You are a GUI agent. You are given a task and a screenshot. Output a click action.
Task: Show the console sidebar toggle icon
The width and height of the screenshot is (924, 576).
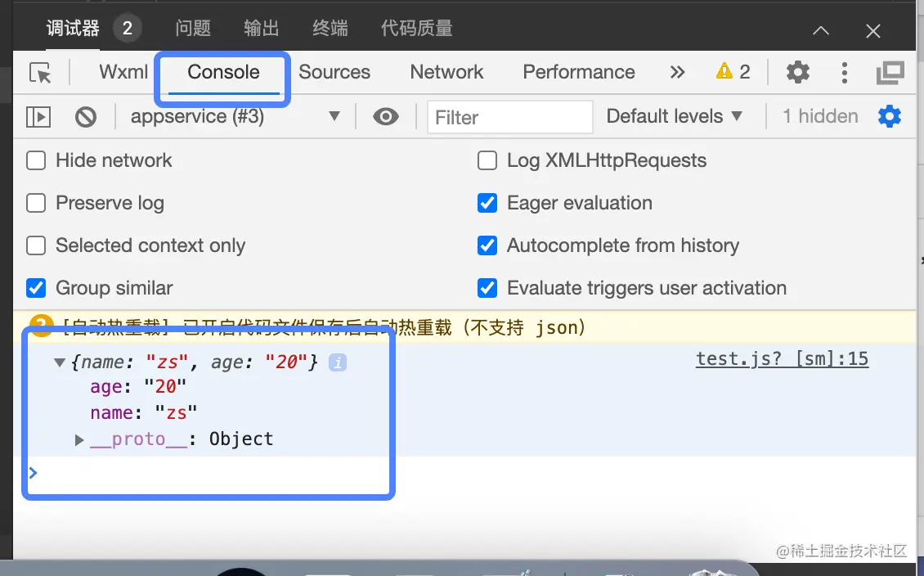coord(38,117)
